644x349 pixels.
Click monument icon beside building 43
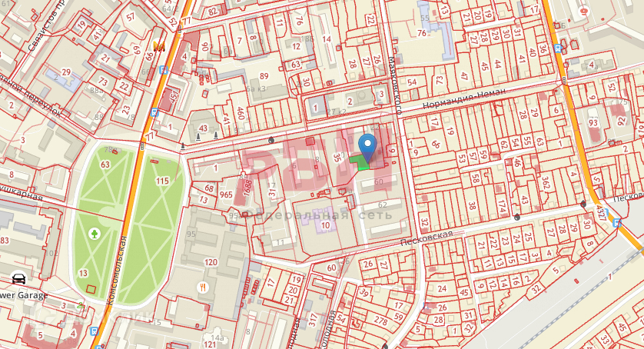(x=199, y=137)
